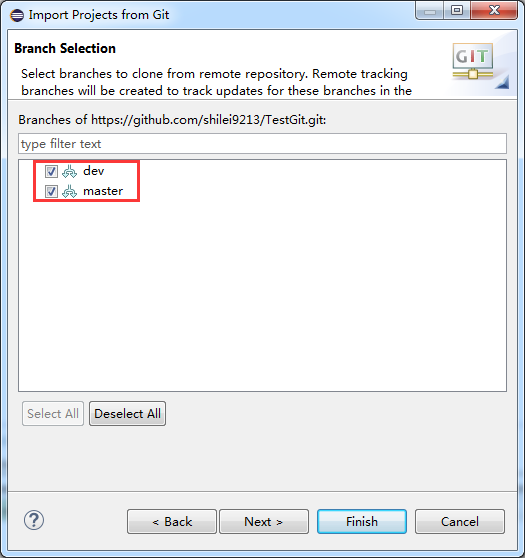The height and width of the screenshot is (558, 525).
Task: Click the Deselect All button
Action: 127,414
